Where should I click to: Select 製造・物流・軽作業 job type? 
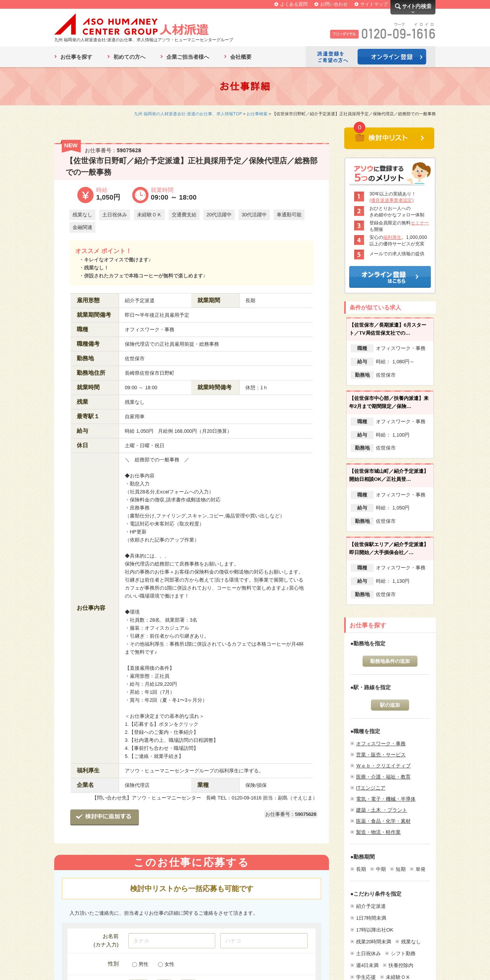tap(378, 832)
